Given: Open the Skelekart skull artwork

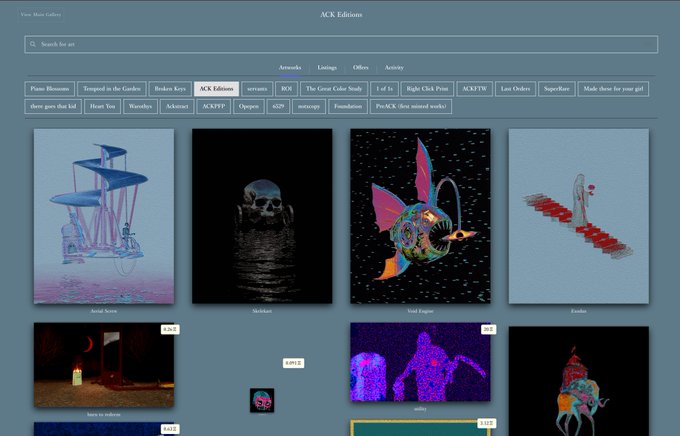Looking at the screenshot, I should tap(262, 216).
